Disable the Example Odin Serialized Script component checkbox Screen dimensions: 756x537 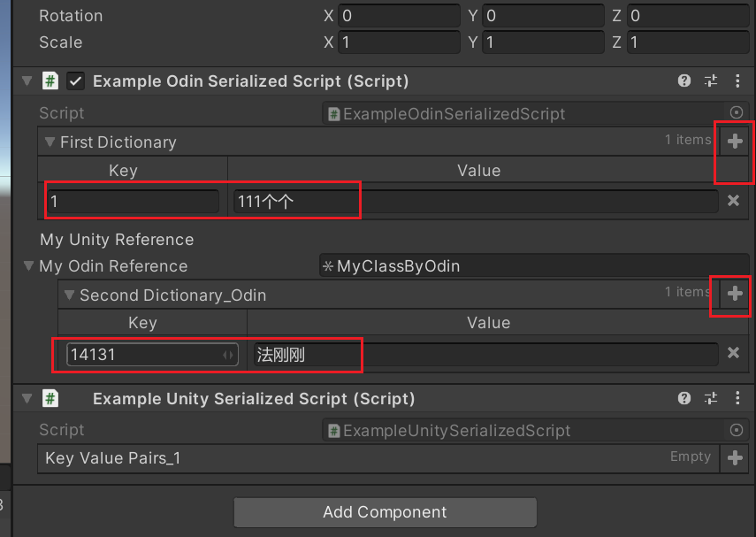(76, 81)
